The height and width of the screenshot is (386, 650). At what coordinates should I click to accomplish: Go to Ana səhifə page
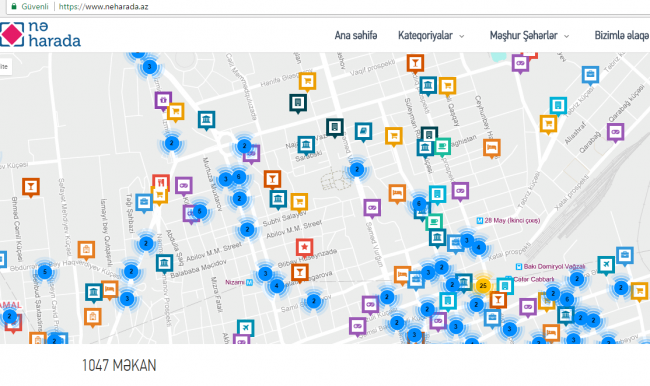pyautogui.click(x=356, y=36)
